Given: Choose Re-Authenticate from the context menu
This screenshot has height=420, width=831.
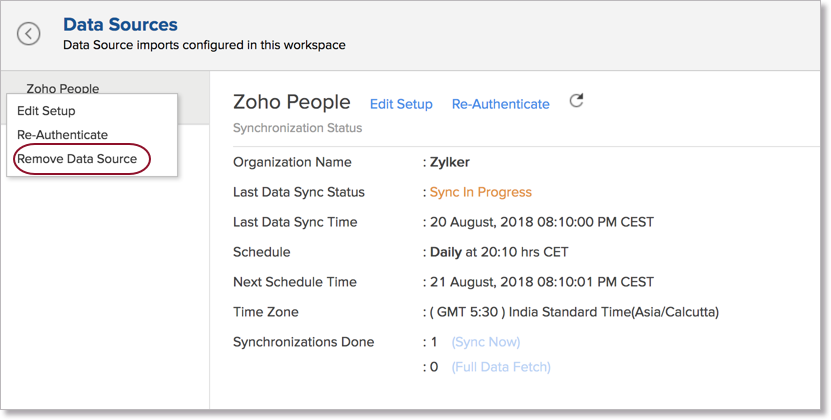Looking at the screenshot, I should pos(63,135).
